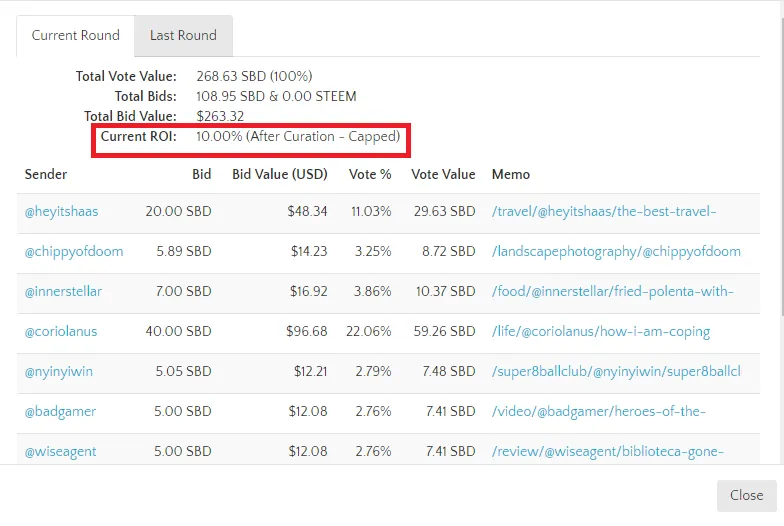Select the 11.03% vote percent cell
This screenshot has width=784, height=526.
click(371, 212)
